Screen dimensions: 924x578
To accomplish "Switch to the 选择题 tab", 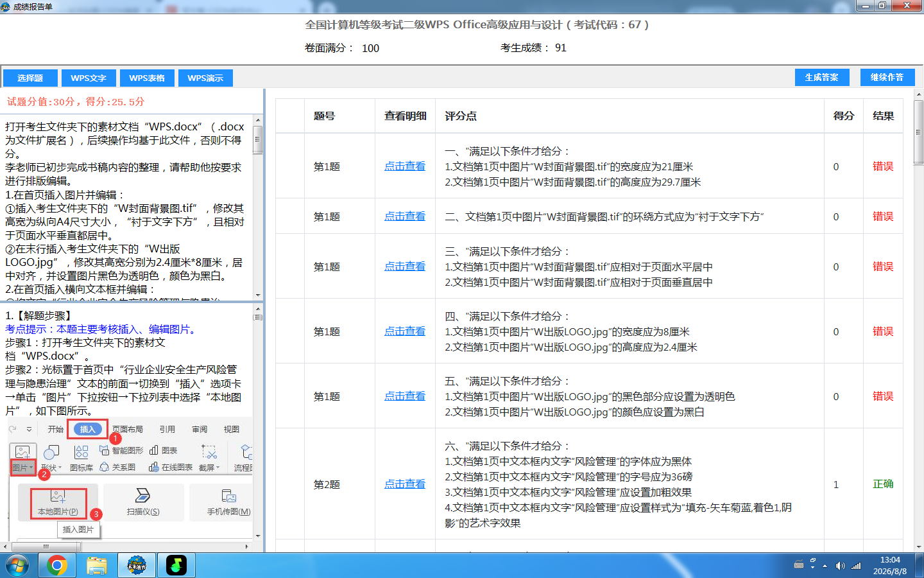I will pos(30,78).
